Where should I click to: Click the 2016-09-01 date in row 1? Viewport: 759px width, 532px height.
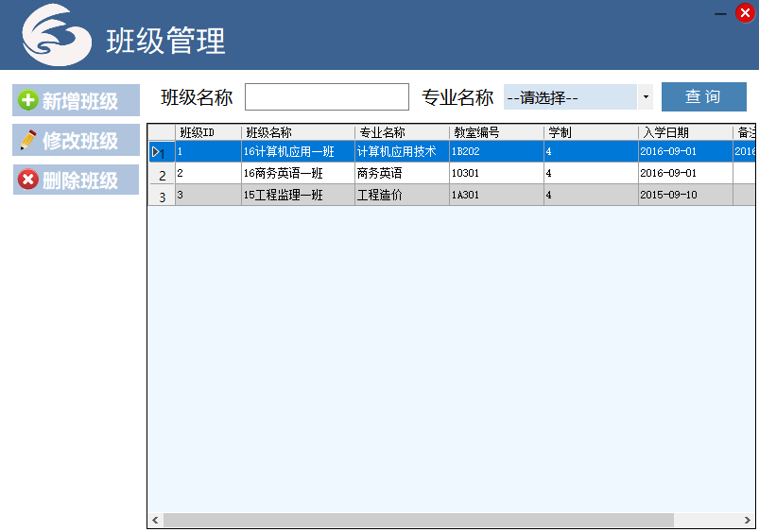pyautogui.click(x=685, y=151)
